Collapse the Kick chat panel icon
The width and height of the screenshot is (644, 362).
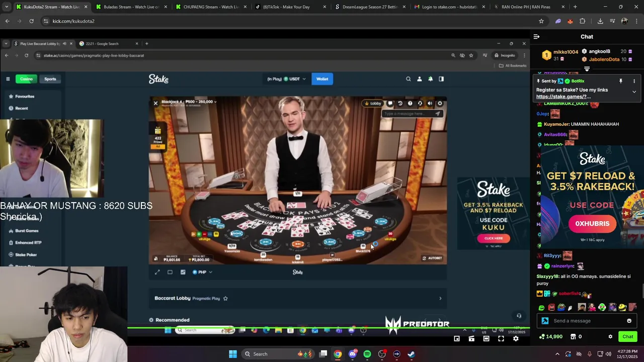536,37
